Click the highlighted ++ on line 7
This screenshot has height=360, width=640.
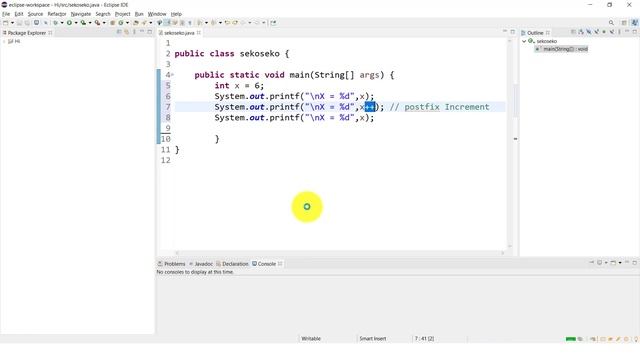(370, 107)
